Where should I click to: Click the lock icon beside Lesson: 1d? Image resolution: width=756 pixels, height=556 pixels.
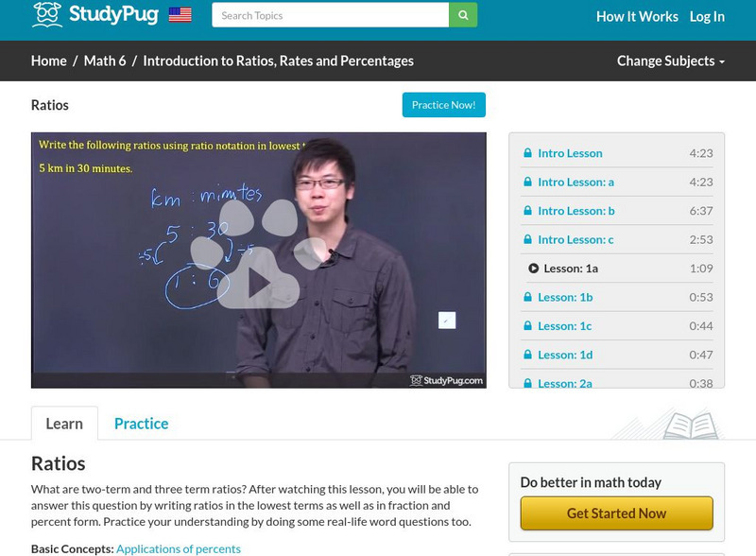527,355
